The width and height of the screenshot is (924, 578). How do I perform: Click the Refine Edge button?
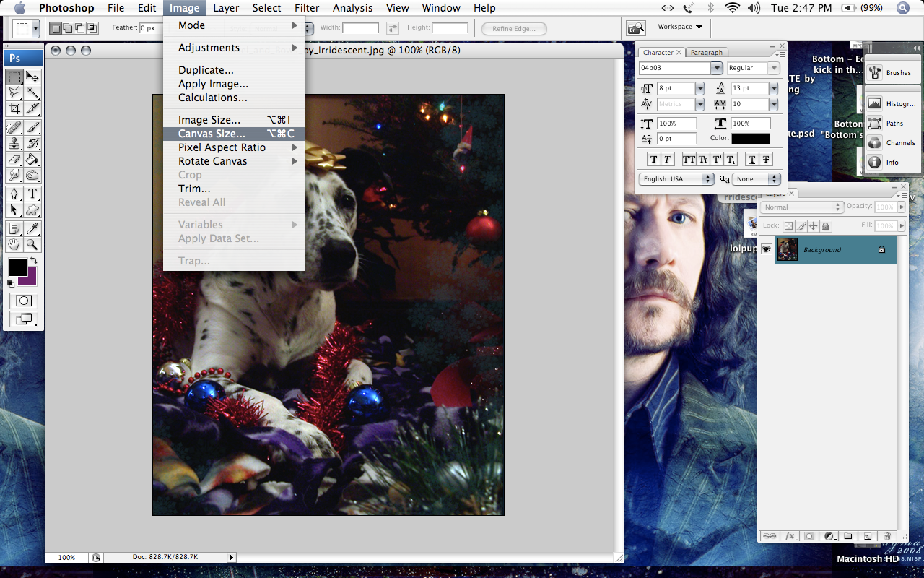(514, 28)
